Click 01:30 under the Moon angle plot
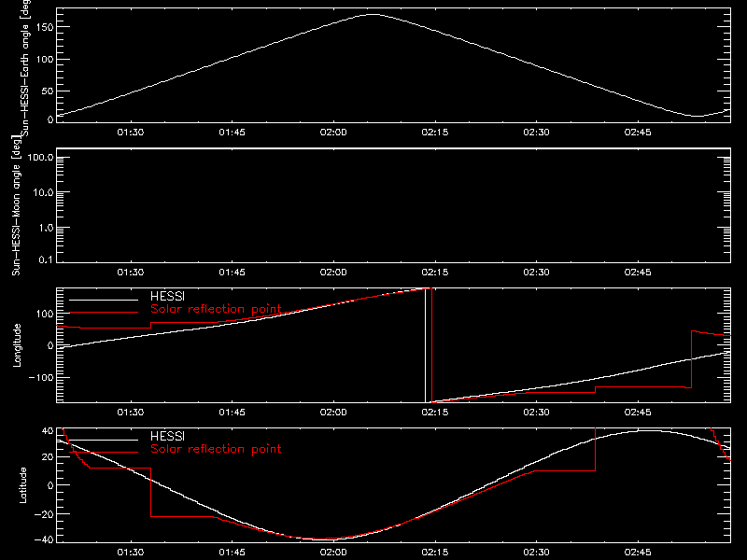This screenshot has height=560, width=747. click(x=131, y=273)
